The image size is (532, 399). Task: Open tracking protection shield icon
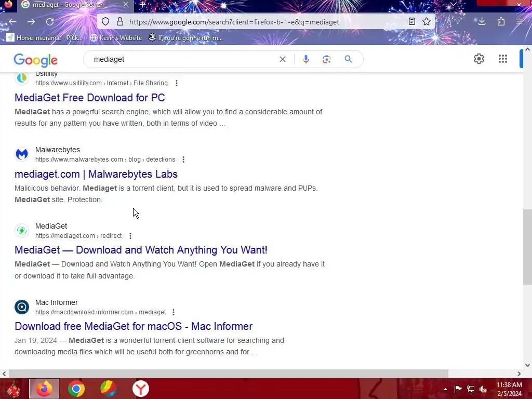pyautogui.click(x=105, y=22)
